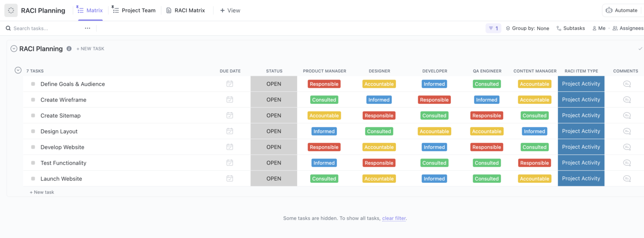
Task: Open the Assignees filter dropdown
Action: (x=628, y=28)
